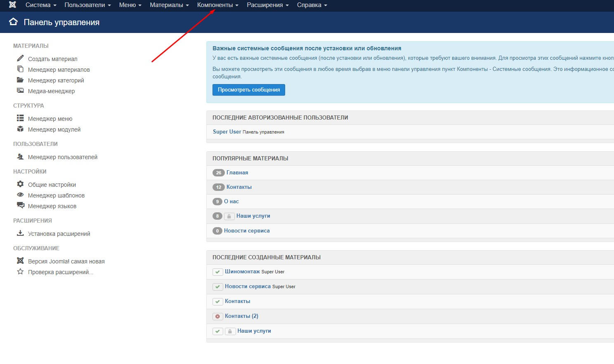Open the Система dropdown menu
Screen dimensions: 614x364
41,5
